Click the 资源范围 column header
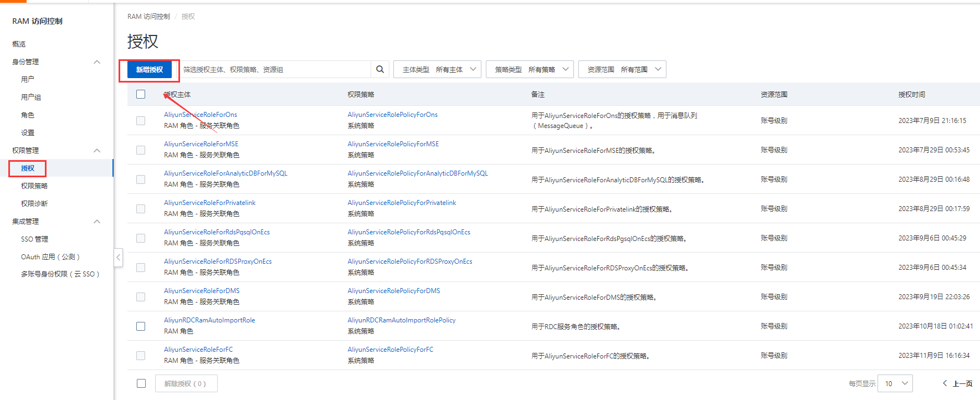The height and width of the screenshot is (400, 980). click(774, 95)
